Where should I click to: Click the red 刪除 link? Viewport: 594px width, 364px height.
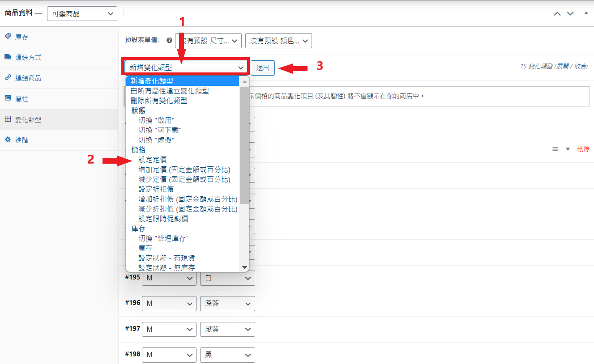coord(583,149)
